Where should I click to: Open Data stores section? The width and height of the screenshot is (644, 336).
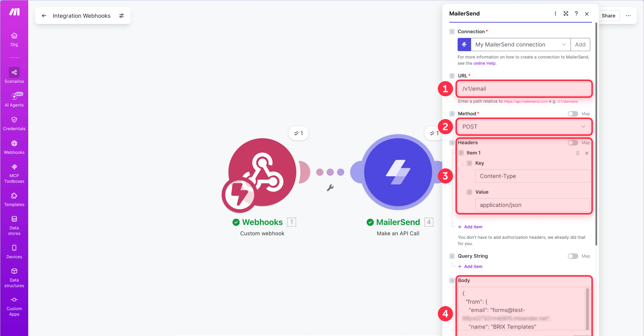[x=14, y=226]
